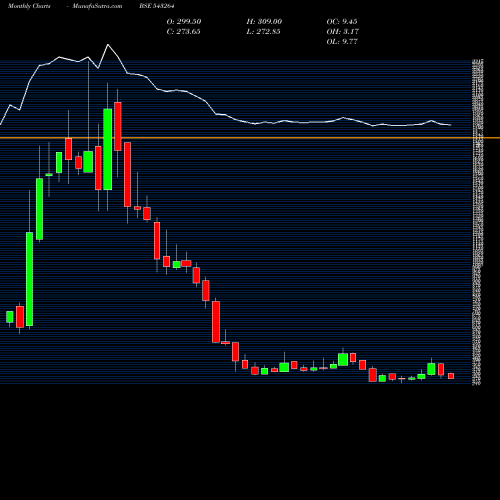Screen dimensions: 500x500
Task: Click the tallest green candlestick on the left
Action: pyautogui.click(x=30, y=279)
